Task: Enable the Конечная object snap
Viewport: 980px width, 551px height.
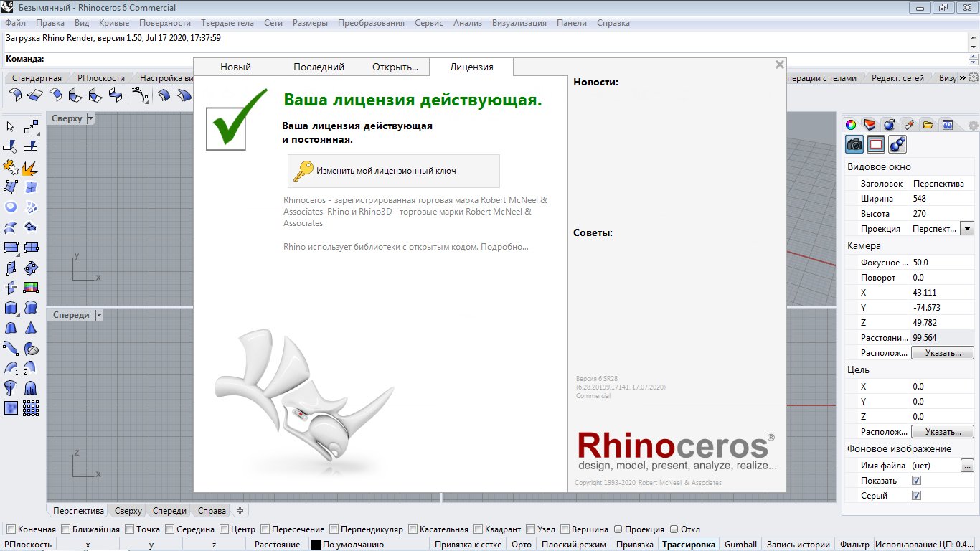Action: pyautogui.click(x=11, y=529)
